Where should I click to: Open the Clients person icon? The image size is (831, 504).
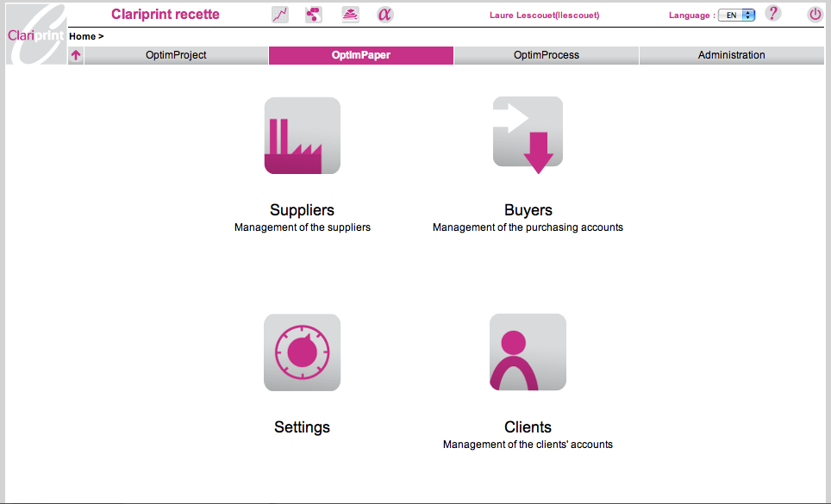point(528,352)
